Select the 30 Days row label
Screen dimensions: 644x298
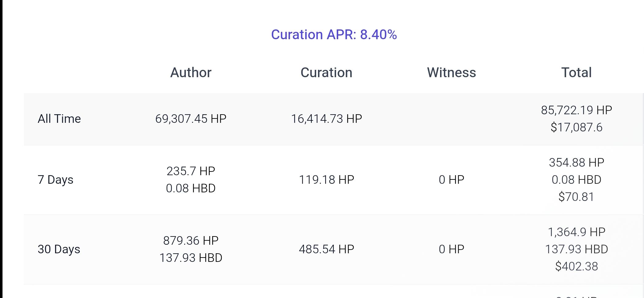coord(59,249)
